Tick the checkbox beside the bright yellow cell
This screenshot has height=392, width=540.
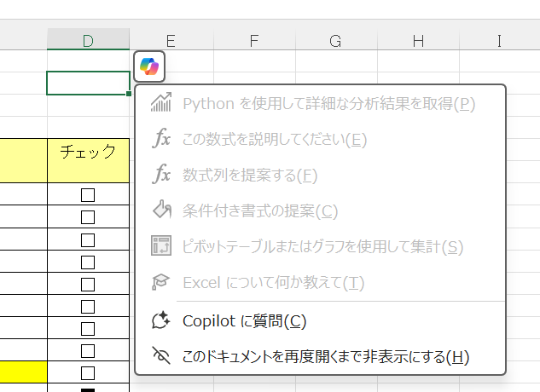pos(88,373)
